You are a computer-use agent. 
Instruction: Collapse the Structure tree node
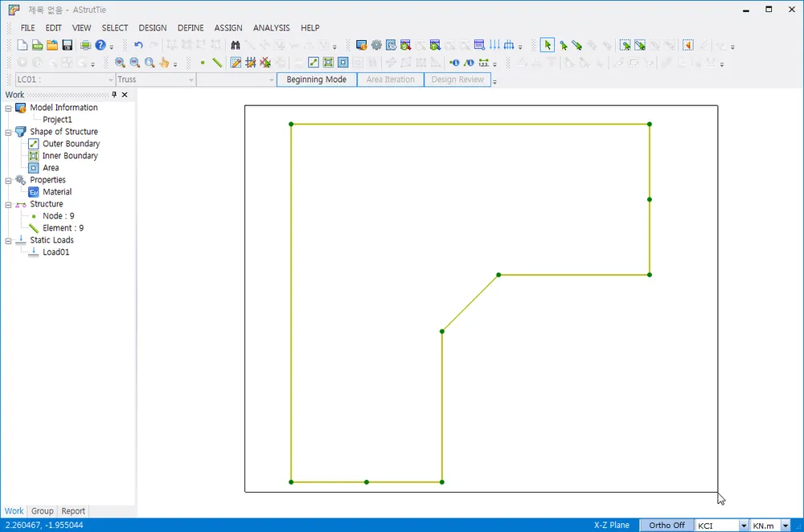8,204
